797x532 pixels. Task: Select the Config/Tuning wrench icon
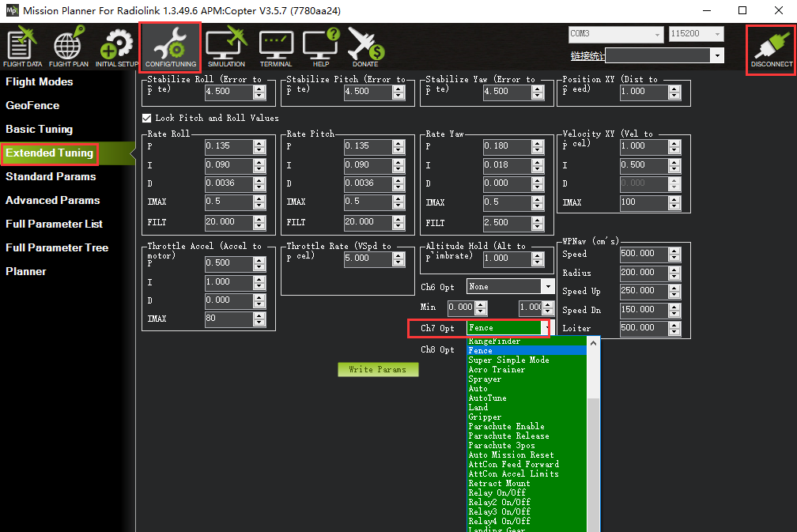pos(170,47)
